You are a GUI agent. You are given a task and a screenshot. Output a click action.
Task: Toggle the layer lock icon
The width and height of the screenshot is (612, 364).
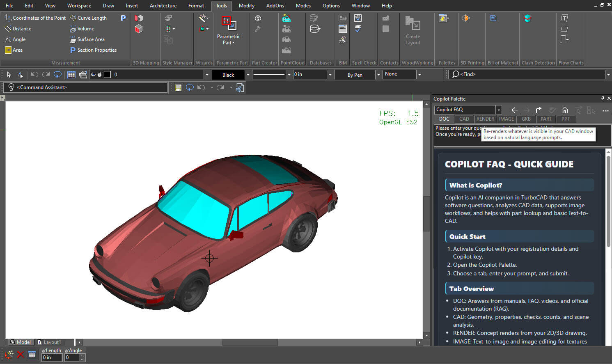click(x=100, y=75)
